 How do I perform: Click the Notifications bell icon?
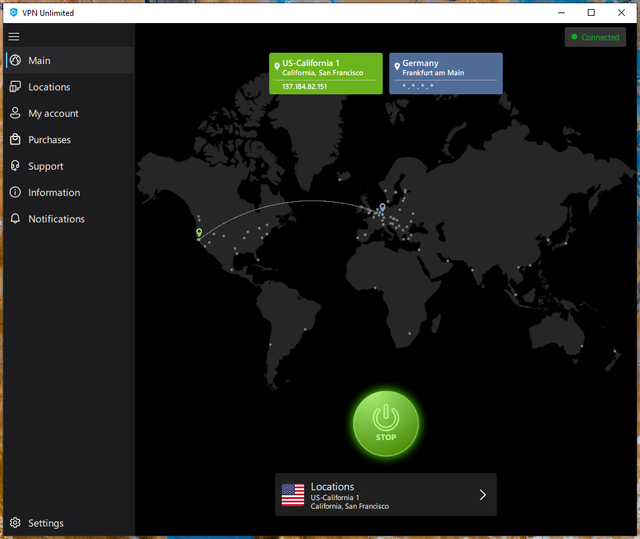pos(15,219)
